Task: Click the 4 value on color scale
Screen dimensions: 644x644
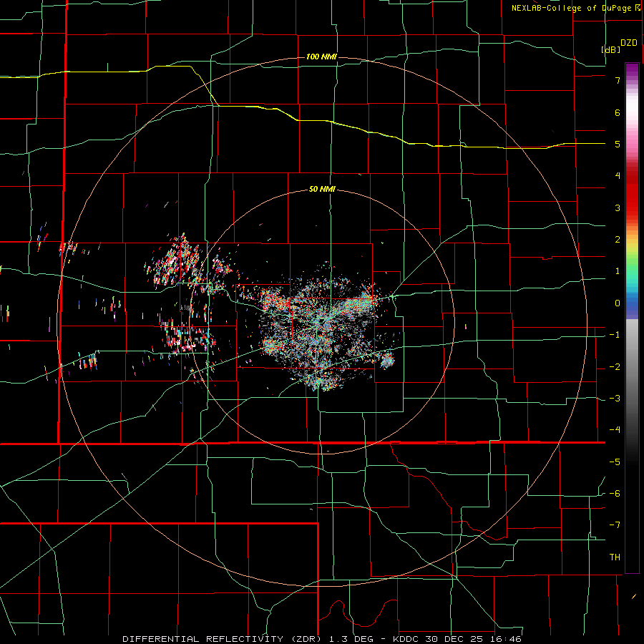Action: pyautogui.click(x=618, y=176)
